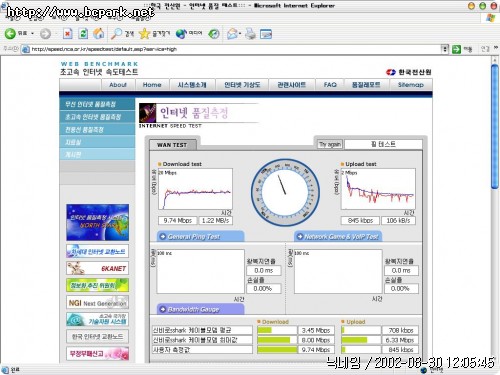Open the 품질레포트 navigation tab
This screenshot has height=375, width=500.
click(x=366, y=85)
